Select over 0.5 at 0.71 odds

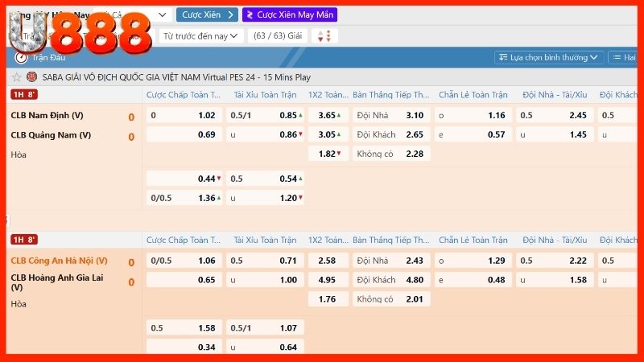point(265,261)
